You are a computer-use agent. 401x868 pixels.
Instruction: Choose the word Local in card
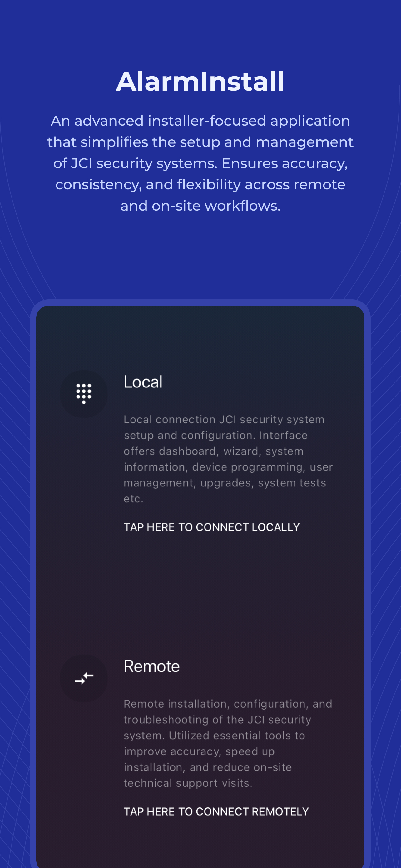pos(143,382)
